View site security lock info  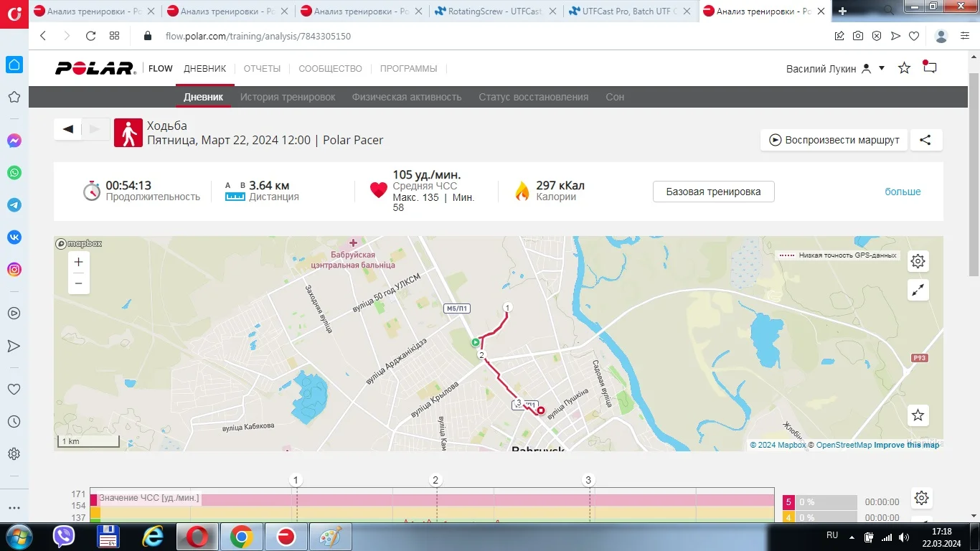[148, 36]
